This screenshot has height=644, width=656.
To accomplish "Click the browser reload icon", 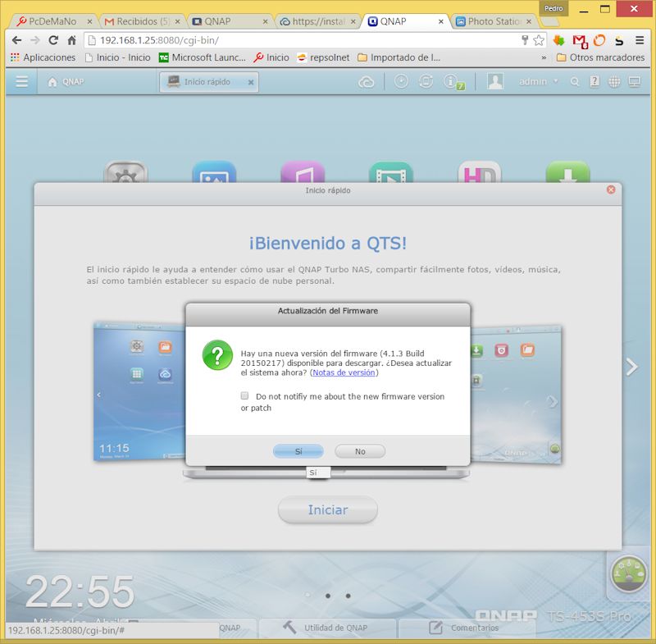I will click(x=53, y=40).
